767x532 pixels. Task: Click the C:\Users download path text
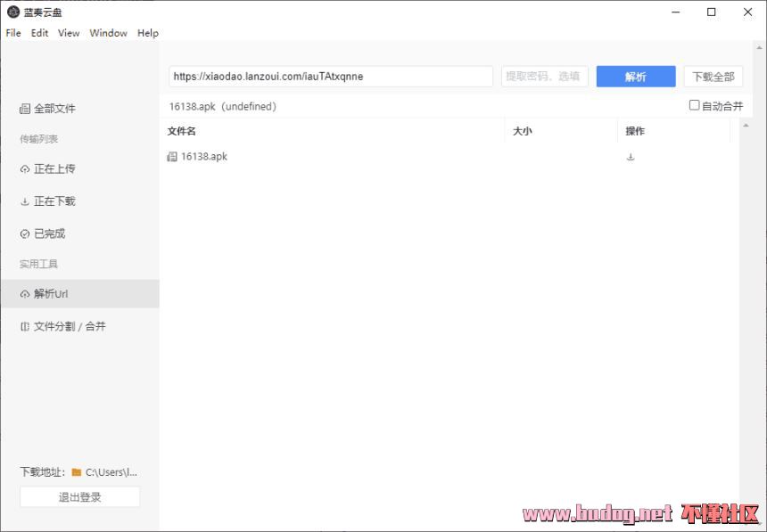pyautogui.click(x=111, y=472)
